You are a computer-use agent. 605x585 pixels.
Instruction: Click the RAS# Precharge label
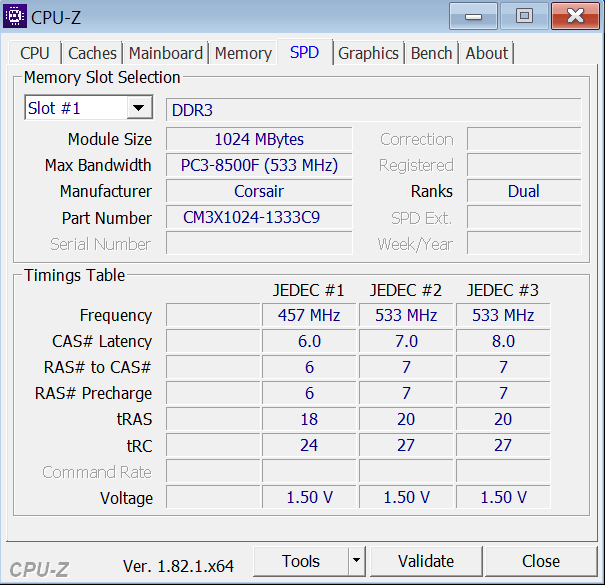(x=93, y=394)
